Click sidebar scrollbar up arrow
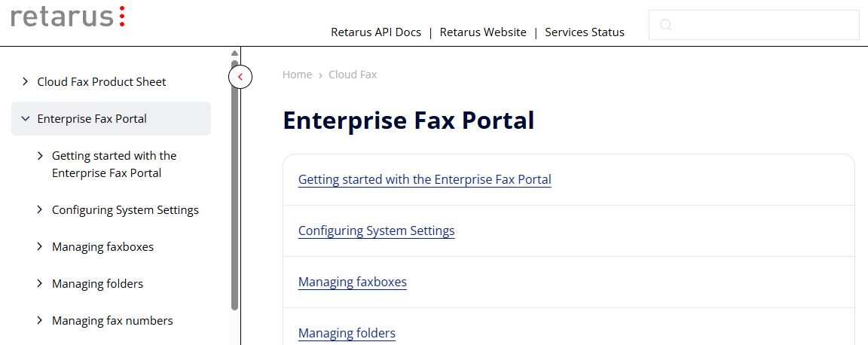Image resolution: width=868 pixels, height=345 pixels. coord(235,53)
